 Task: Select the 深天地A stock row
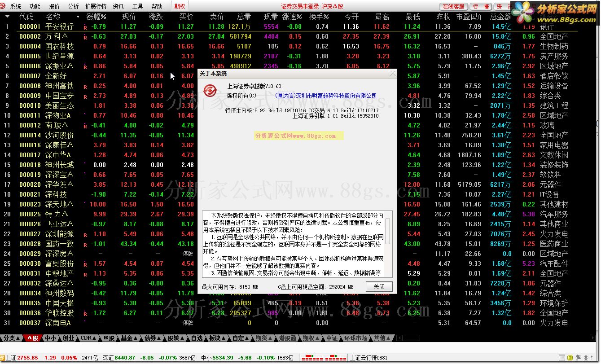coord(290,204)
